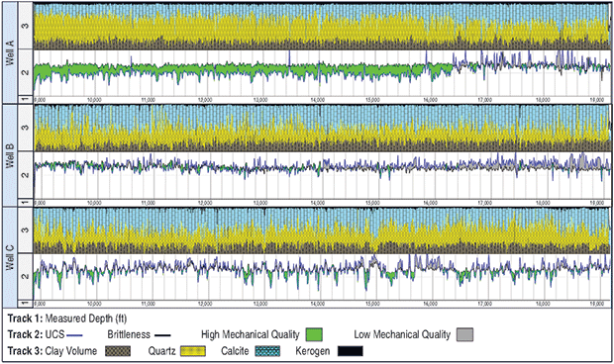Click Well A's track 2 number label

25,73
